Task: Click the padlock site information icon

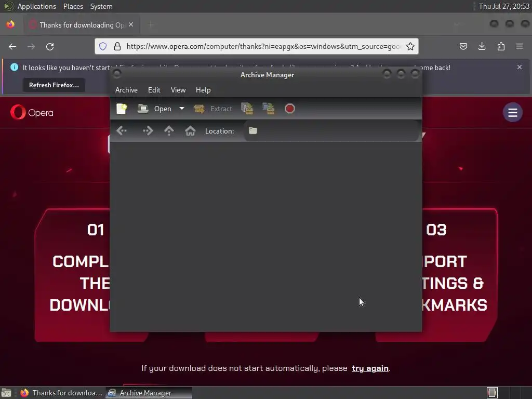Action: [117, 46]
